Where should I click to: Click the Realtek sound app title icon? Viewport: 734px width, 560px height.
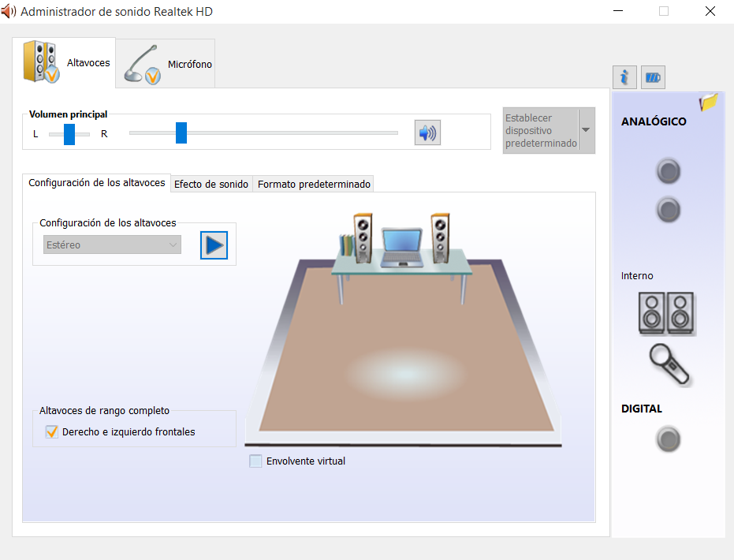9,11
